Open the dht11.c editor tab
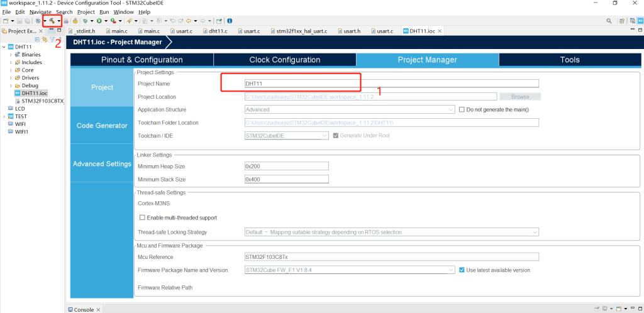 coord(214,31)
